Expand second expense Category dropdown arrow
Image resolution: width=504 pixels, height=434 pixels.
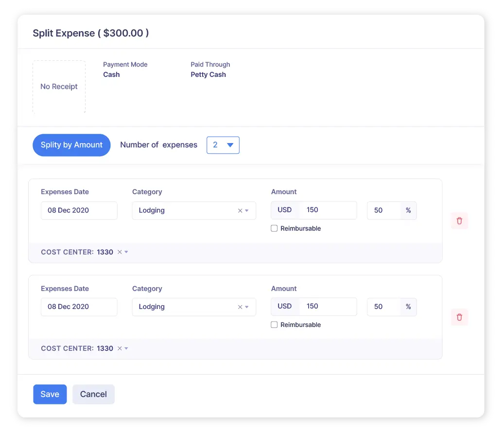[x=247, y=307]
